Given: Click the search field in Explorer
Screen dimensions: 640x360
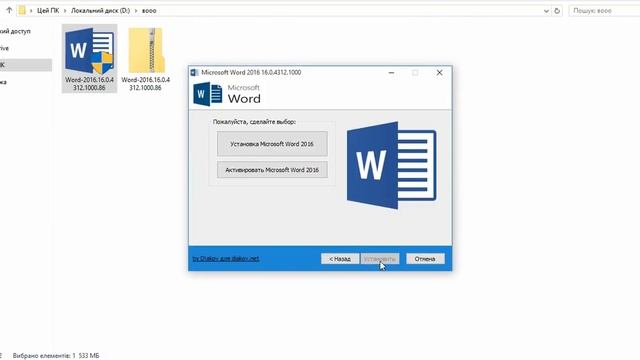Looking at the screenshot, I should point(604,11).
